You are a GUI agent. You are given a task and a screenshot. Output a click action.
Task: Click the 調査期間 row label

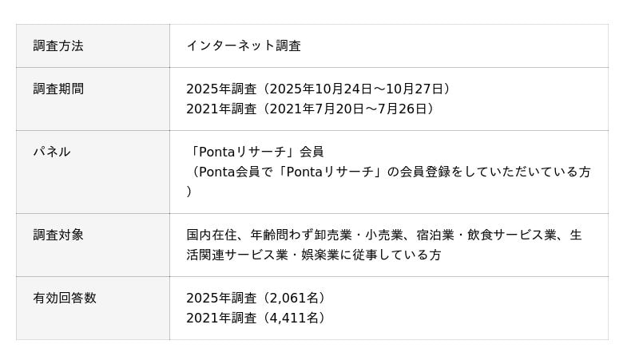[x=58, y=89]
